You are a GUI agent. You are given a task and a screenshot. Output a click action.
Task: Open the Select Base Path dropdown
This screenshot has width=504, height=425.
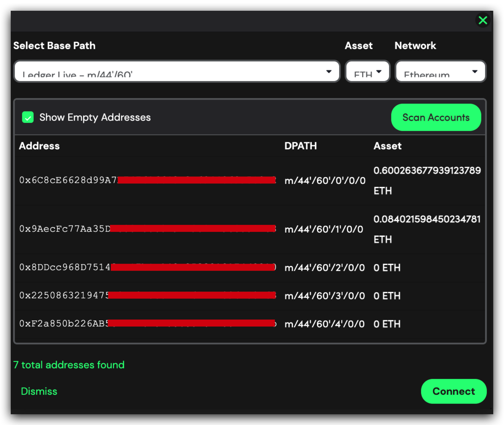(x=177, y=72)
